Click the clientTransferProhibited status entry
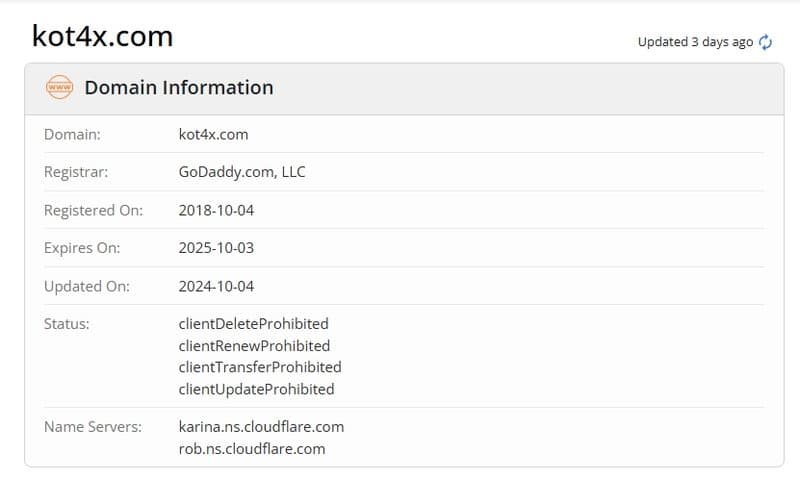Screen dimensions: 800x479 (260, 367)
